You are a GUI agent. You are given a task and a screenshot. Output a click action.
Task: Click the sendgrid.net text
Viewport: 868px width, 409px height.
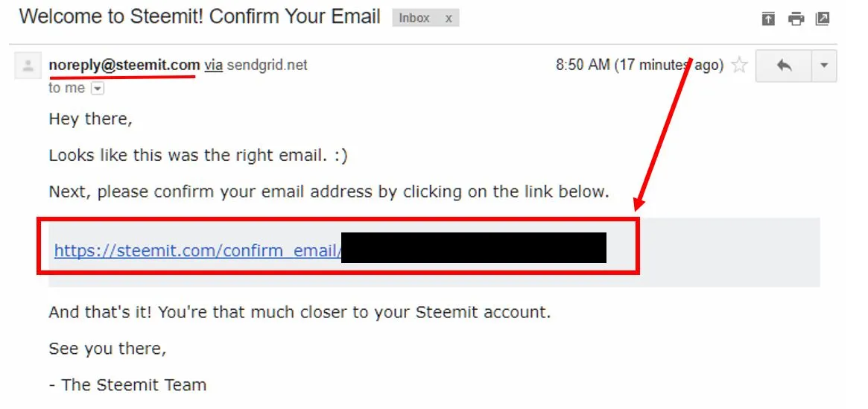tap(267, 66)
